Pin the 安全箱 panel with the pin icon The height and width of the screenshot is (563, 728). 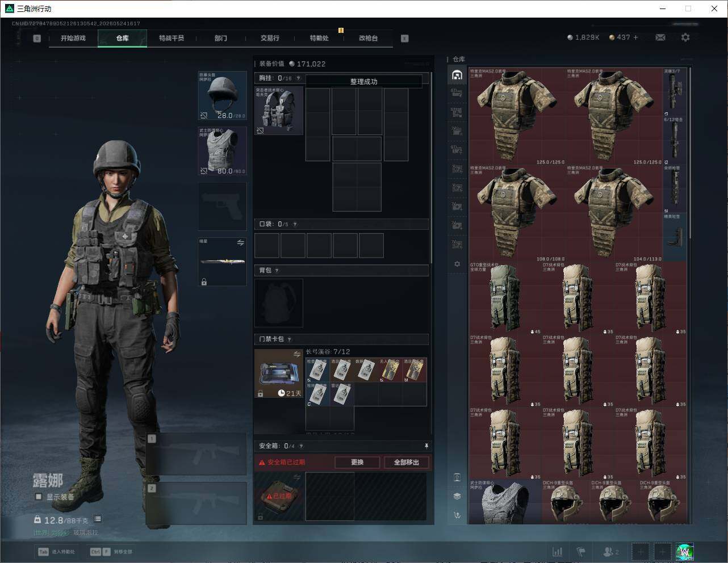click(x=426, y=446)
